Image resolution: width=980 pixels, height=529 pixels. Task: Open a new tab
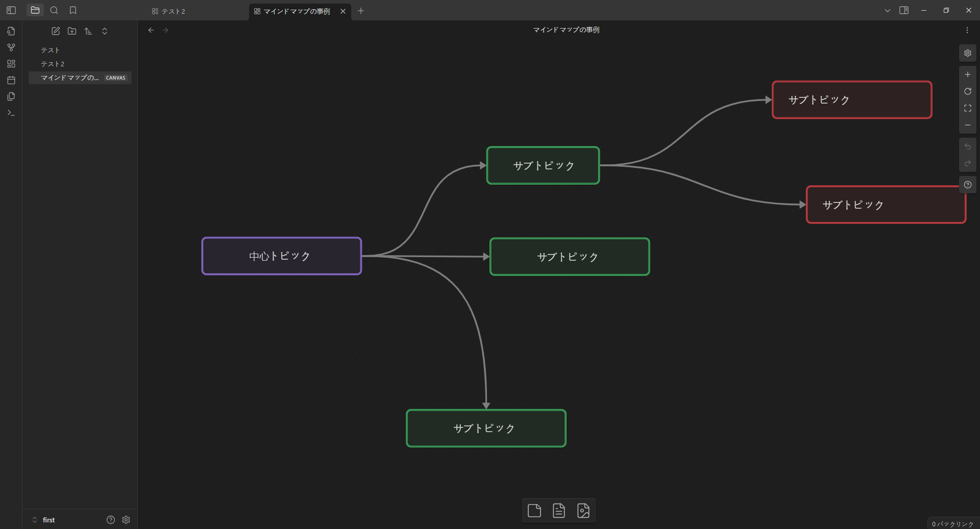tap(361, 11)
